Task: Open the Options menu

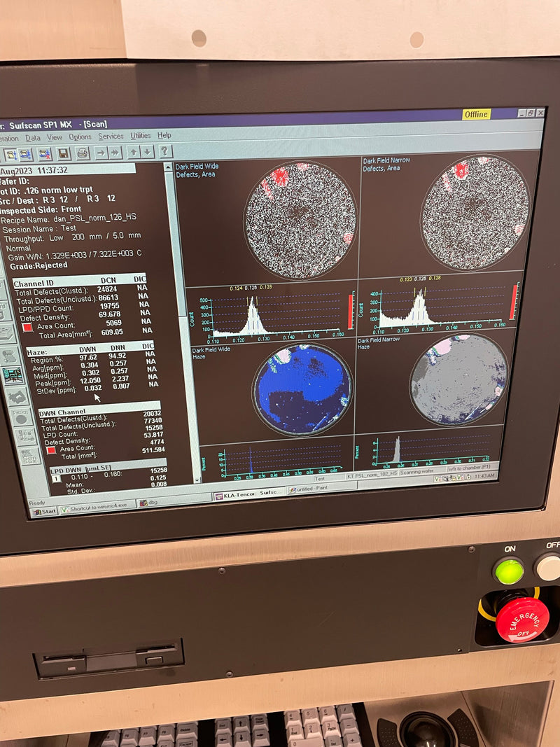Action: (79, 138)
